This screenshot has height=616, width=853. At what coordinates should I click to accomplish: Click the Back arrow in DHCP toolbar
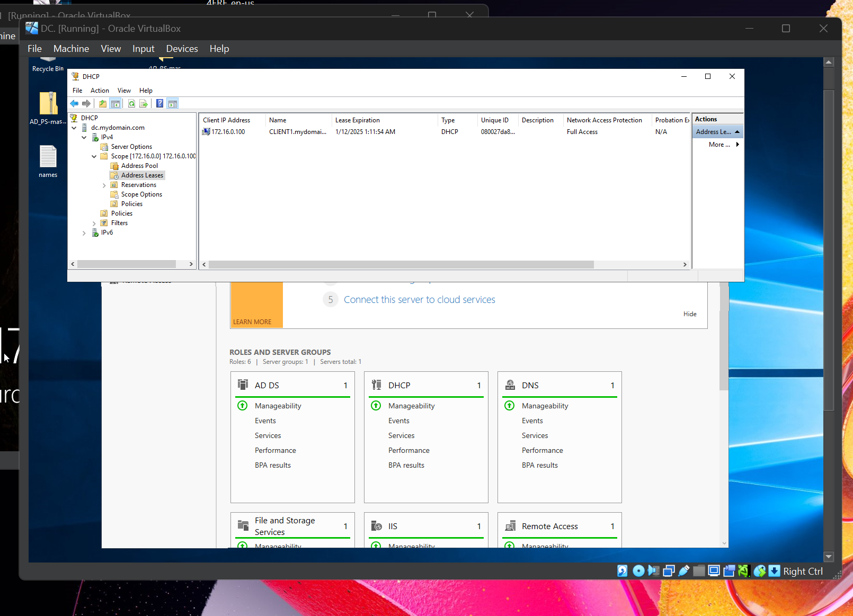coord(74,103)
